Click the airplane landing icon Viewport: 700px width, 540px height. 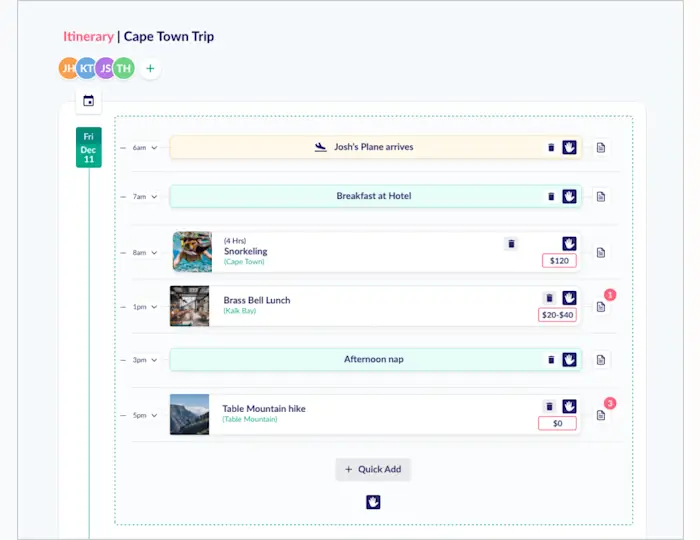click(x=321, y=147)
